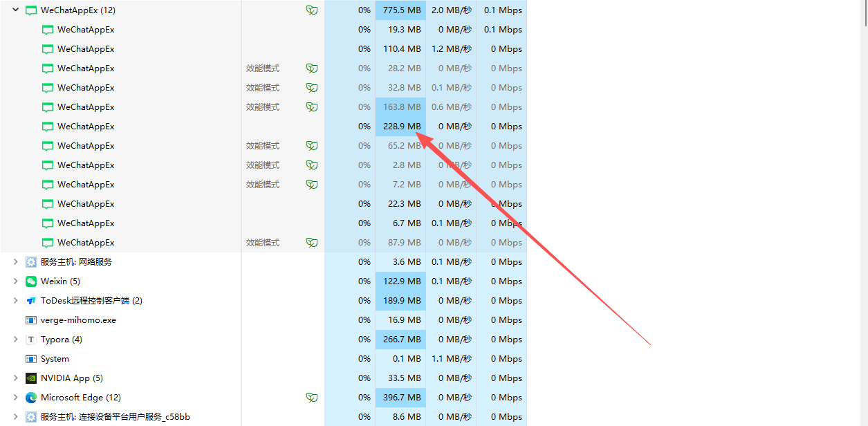Select the verge-mihomo.exe process name
The width and height of the screenshot is (868, 426).
click(x=78, y=320)
